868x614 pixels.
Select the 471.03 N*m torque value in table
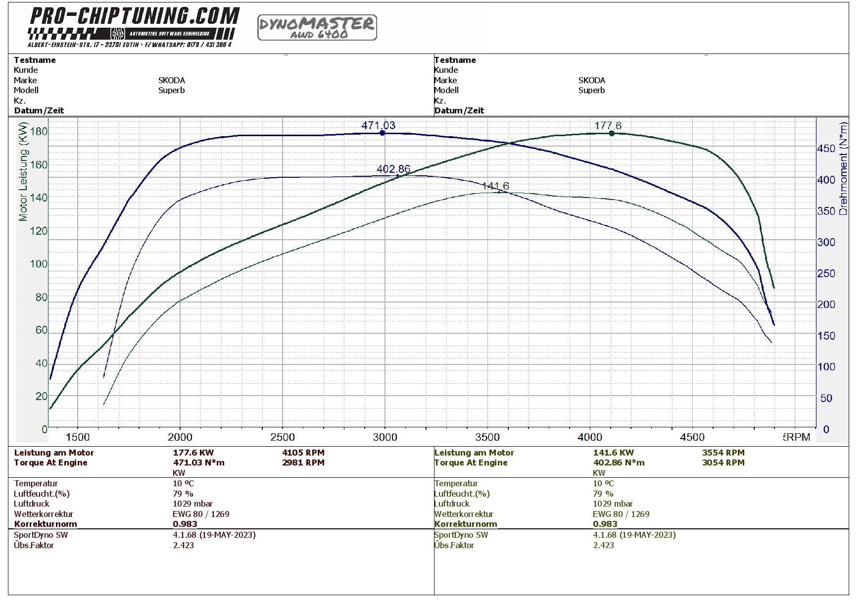[198, 462]
